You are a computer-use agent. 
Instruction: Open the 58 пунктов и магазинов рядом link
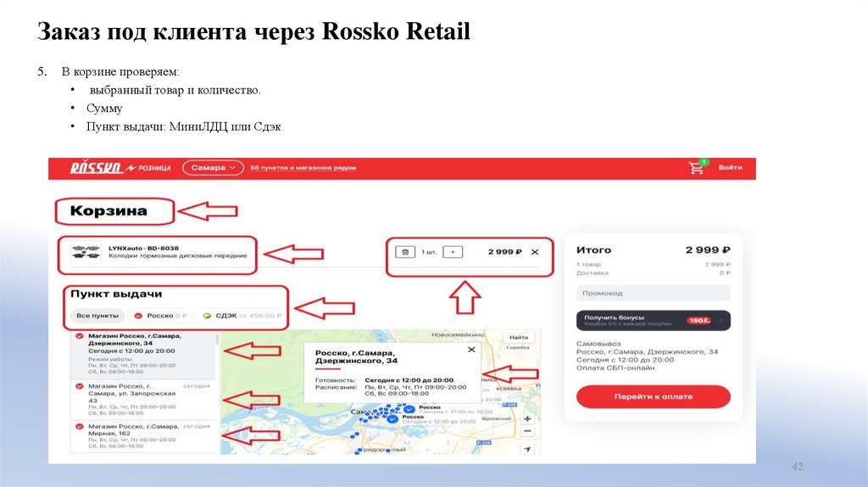point(303,167)
